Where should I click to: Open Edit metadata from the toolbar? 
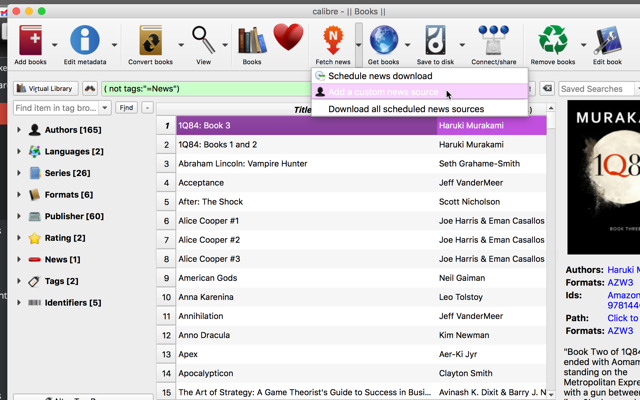[x=85, y=41]
